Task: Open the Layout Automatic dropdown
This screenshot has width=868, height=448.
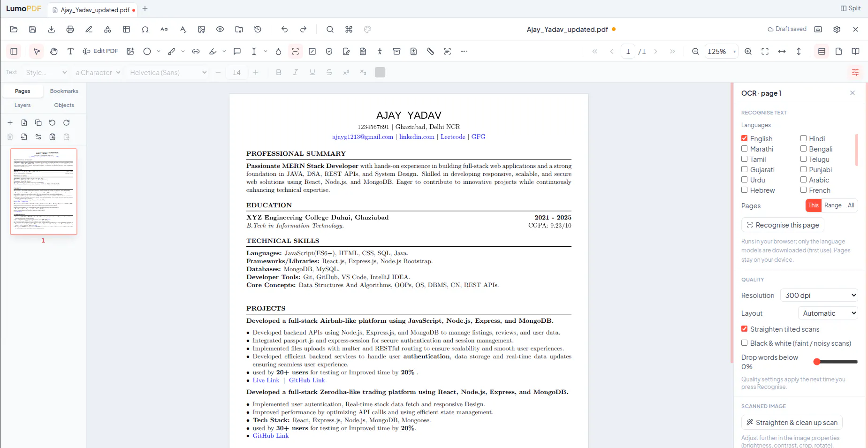Action: point(828,313)
